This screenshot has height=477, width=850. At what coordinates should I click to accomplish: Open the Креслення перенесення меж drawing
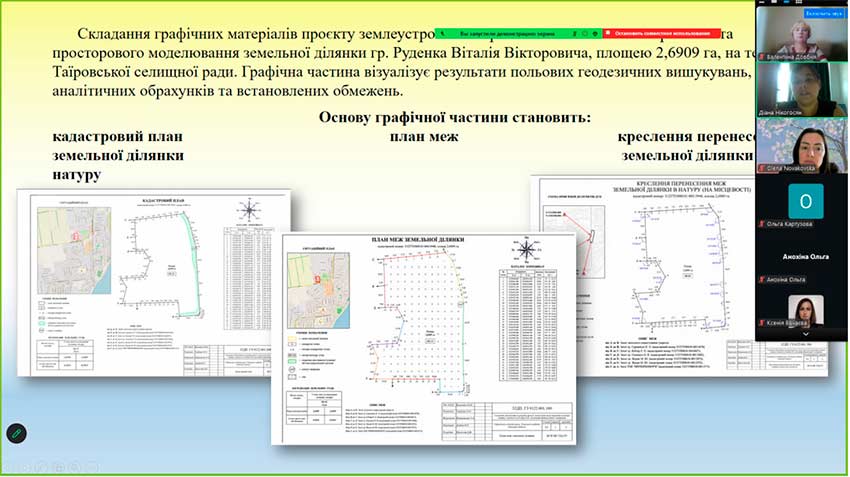(x=679, y=275)
